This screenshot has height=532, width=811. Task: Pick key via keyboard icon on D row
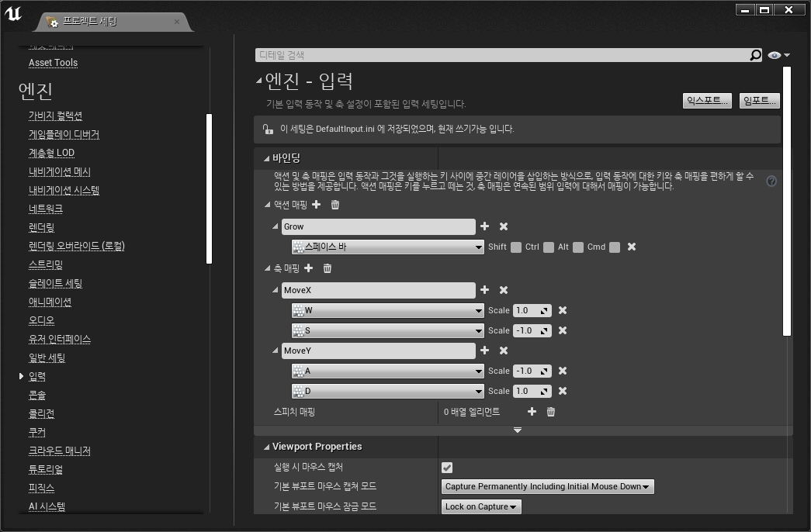pyautogui.click(x=299, y=392)
